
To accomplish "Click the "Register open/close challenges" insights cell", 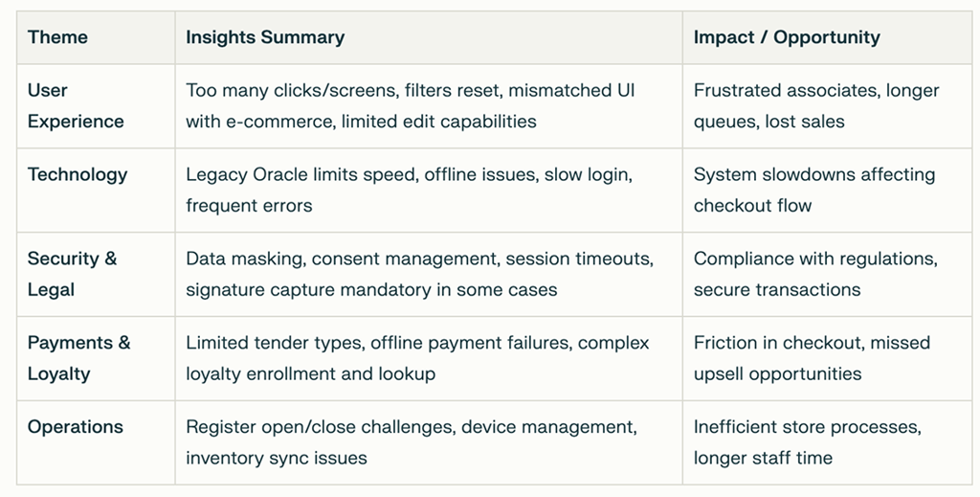I will pos(411,441).
